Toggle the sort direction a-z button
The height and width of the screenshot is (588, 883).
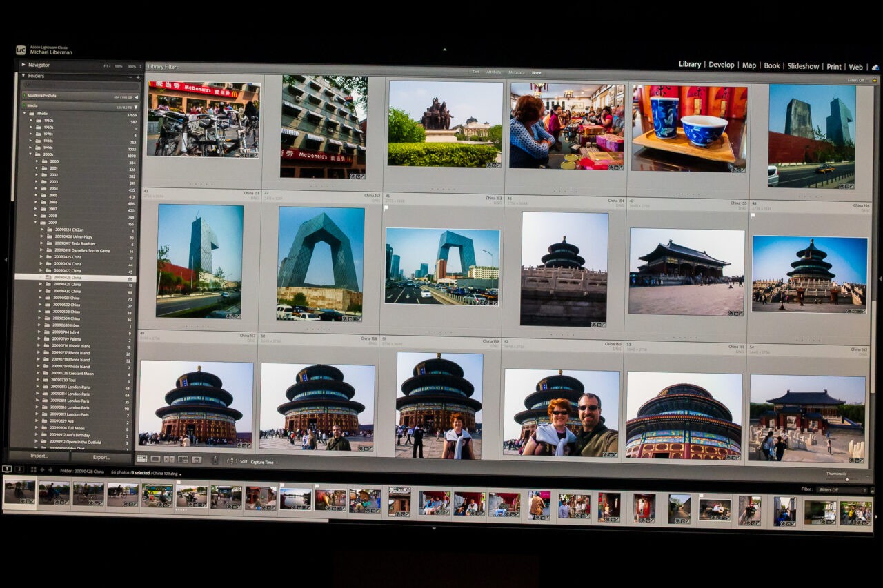click(x=231, y=460)
